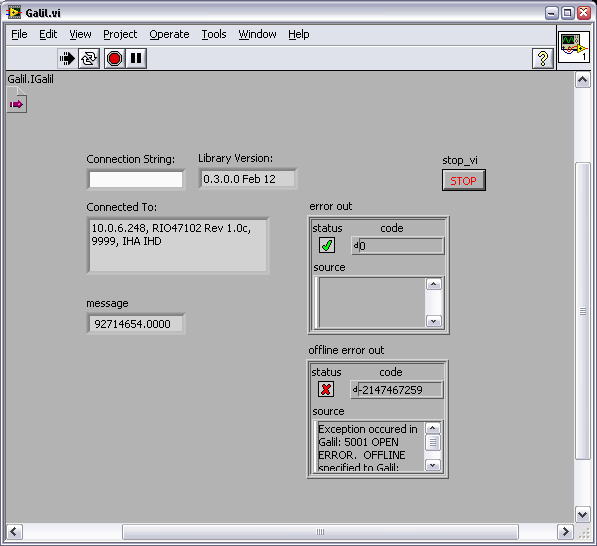597x546 pixels.
Task: Click the Connection String input field
Action: click(136, 179)
